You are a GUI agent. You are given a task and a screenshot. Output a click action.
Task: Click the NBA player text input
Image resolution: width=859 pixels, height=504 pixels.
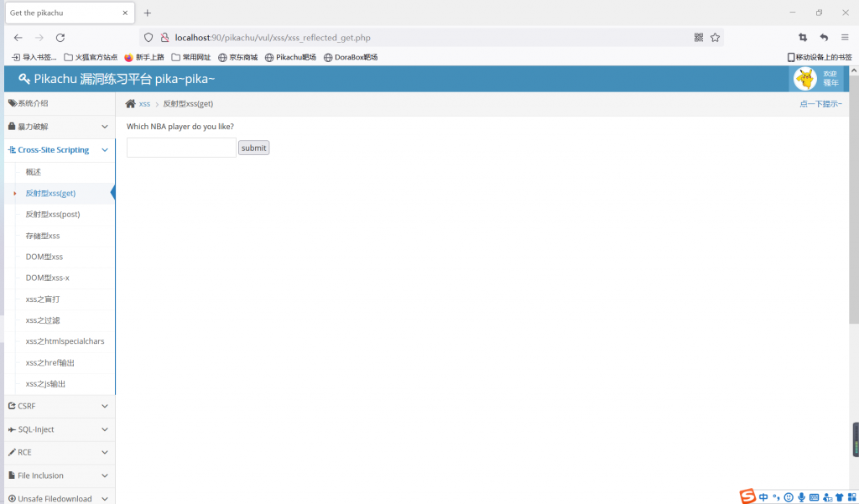pos(181,148)
